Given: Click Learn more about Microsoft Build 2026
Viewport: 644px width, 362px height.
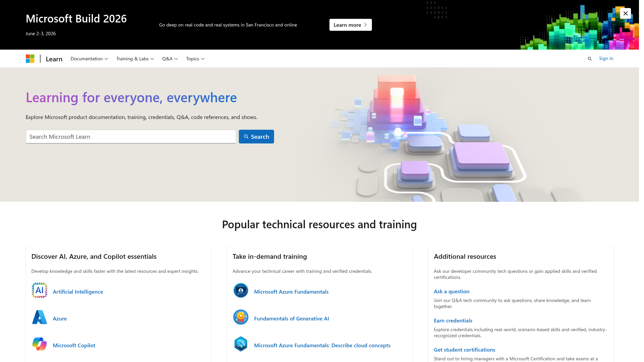Looking at the screenshot, I should pyautogui.click(x=351, y=25).
